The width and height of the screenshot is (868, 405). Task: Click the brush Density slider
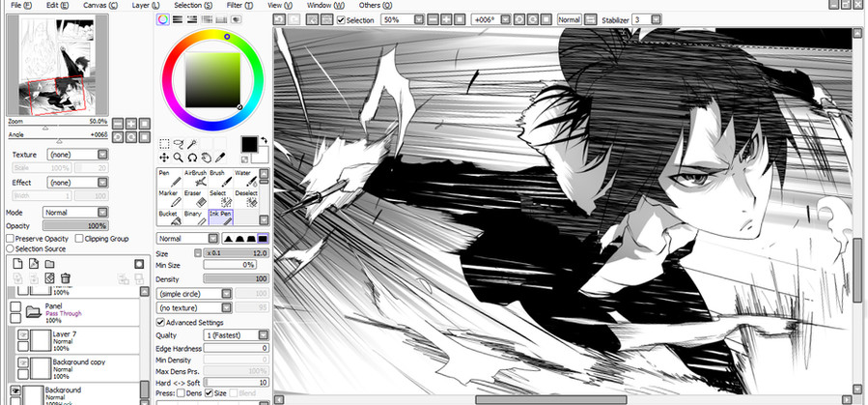237,278
